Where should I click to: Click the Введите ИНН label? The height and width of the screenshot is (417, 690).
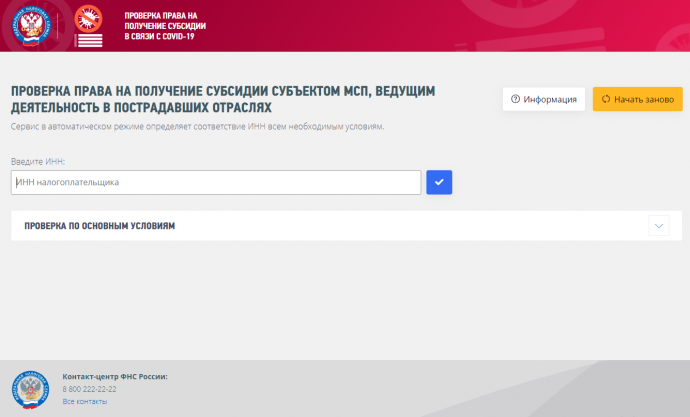click(38, 161)
